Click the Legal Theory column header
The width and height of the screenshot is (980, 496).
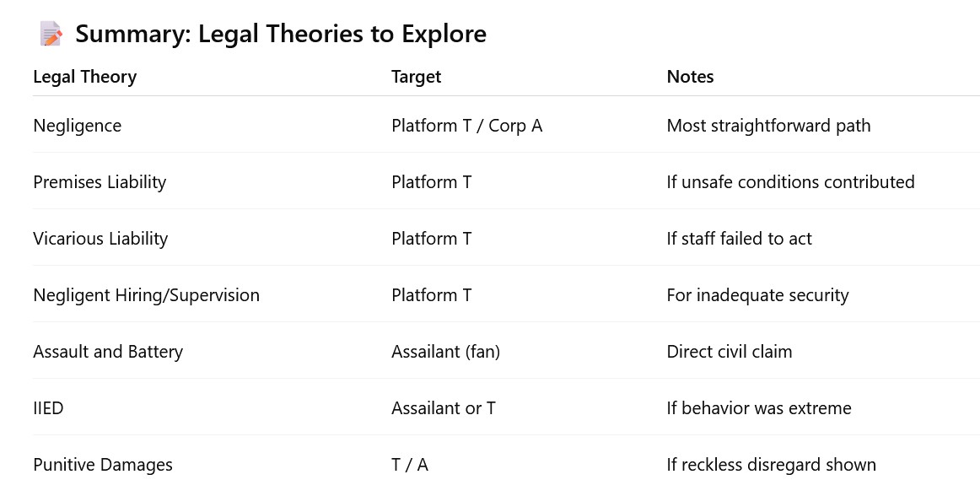(84, 77)
